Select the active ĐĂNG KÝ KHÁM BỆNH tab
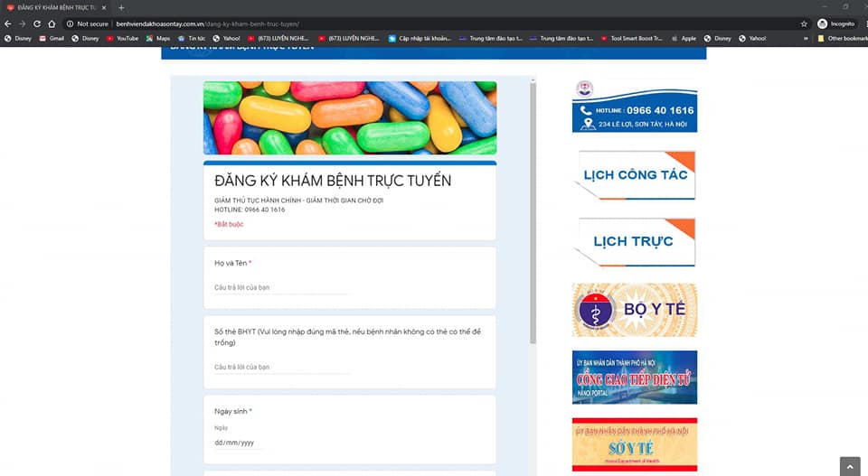 tap(54, 7)
